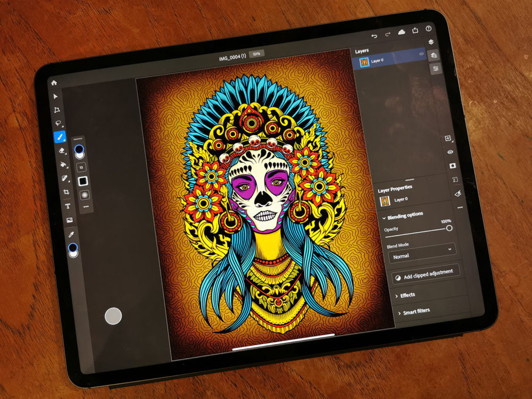Undo the last action

[x=375, y=36]
